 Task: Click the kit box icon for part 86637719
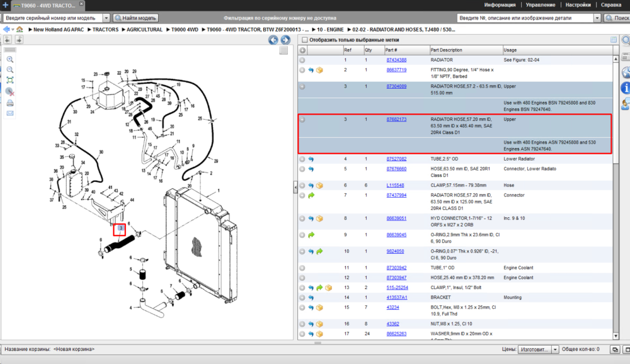pos(319,70)
